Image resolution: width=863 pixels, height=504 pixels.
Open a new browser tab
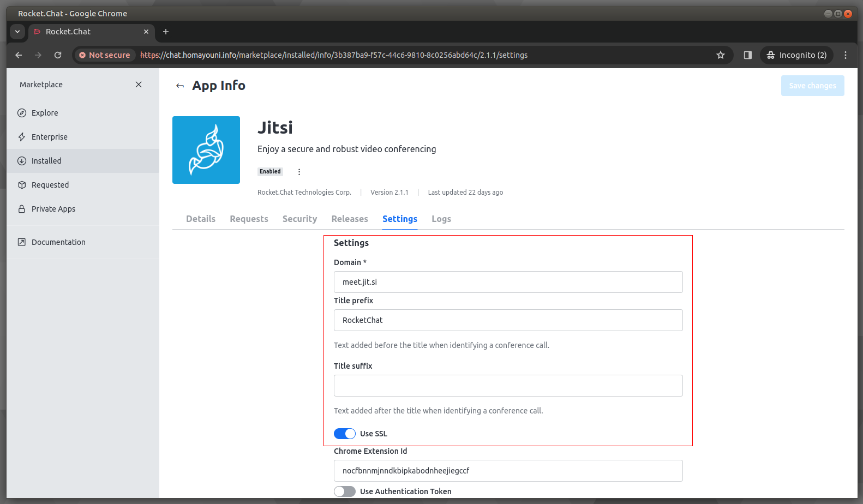point(166,32)
